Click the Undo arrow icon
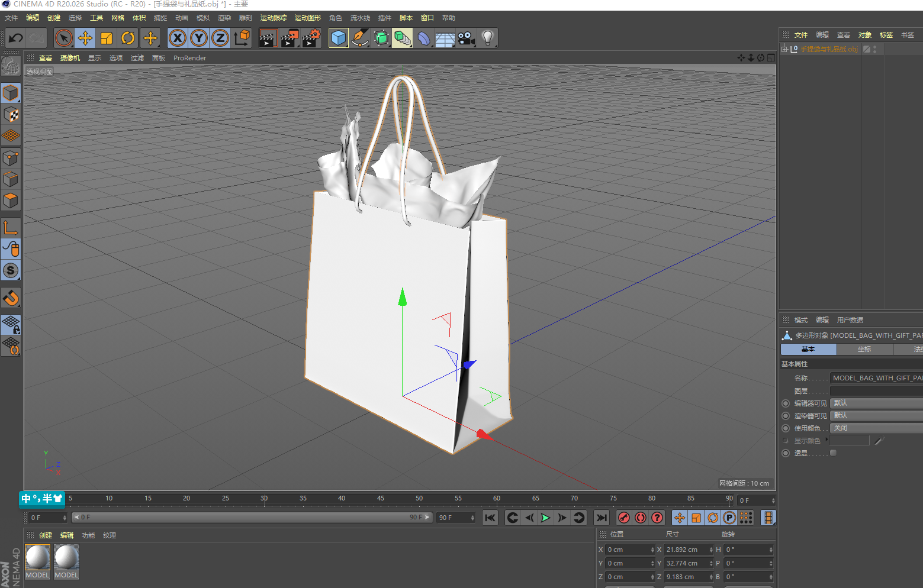This screenshot has height=588, width=923. pyautogui.click(x=16, y=38)
